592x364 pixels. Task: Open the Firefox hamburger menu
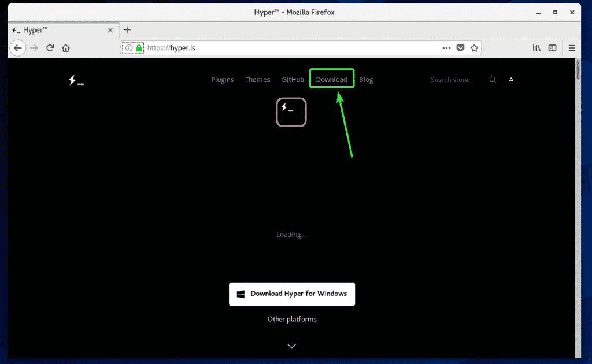coord(572,48)
